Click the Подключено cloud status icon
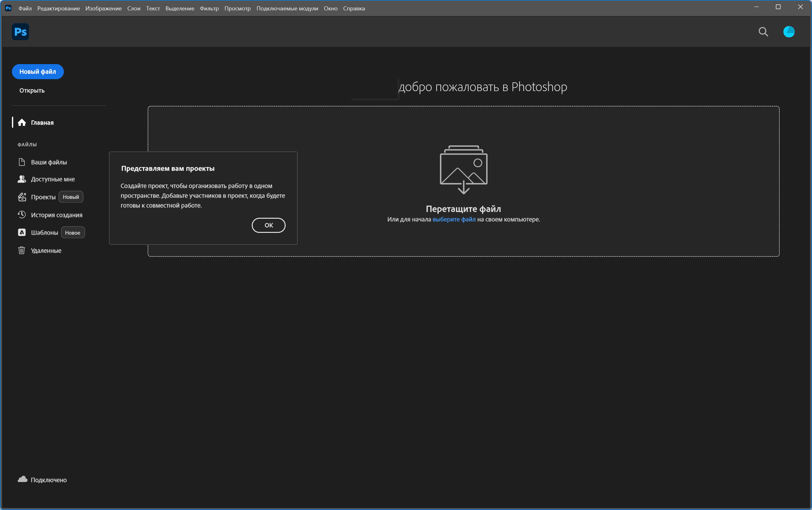The image size is (812, 510). (23, 479)
